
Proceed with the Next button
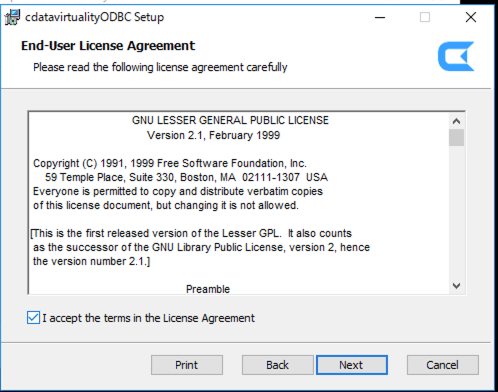352,365
